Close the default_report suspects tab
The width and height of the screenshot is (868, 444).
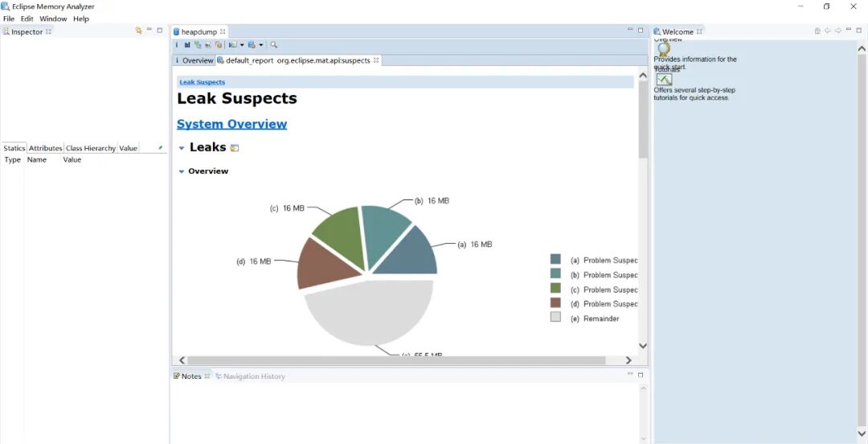[x=376, y=60]
